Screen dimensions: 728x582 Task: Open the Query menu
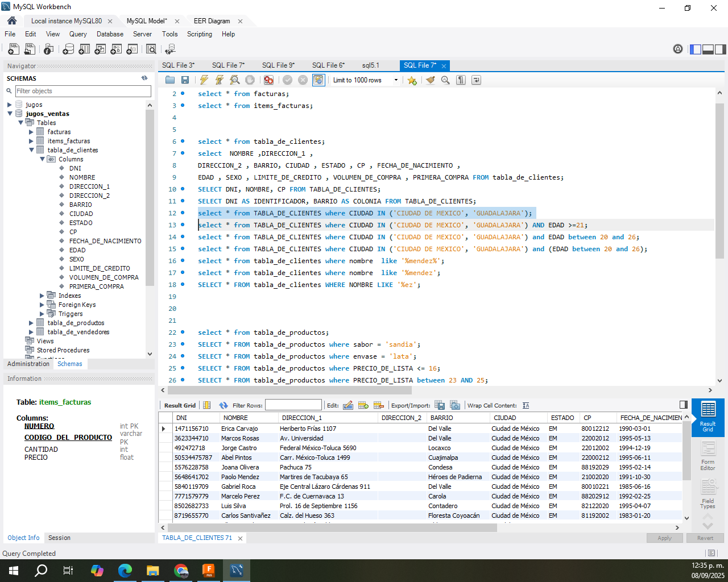tap(78, 34)
